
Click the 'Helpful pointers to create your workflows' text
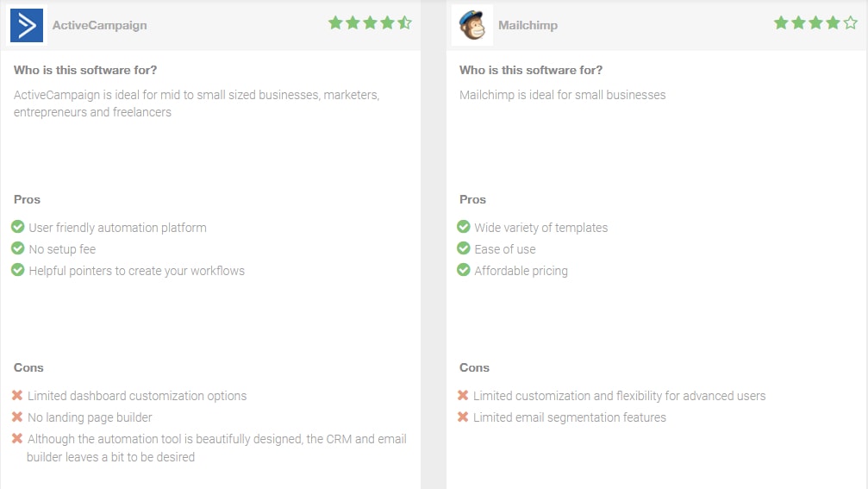pyautogui.click(x=137, y=271)
